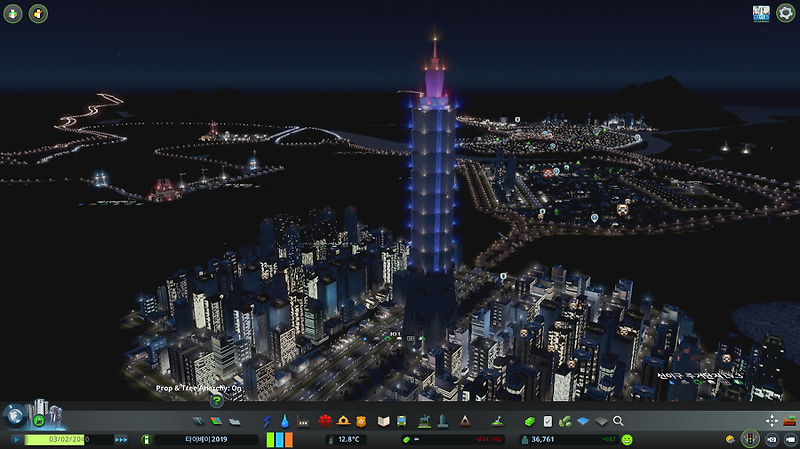Open Water and Sewage menu

tap(285, 421)
